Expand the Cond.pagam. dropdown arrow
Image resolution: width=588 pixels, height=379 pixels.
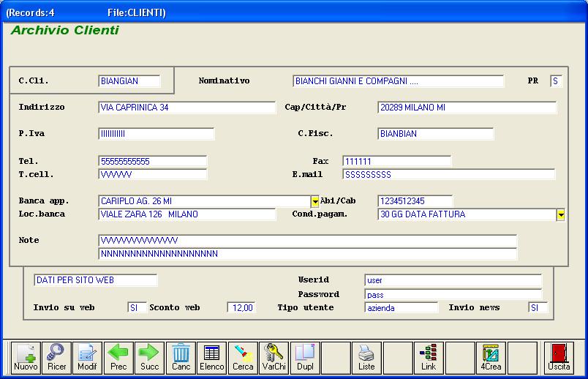pyautogui.click(x=561, y=215)
